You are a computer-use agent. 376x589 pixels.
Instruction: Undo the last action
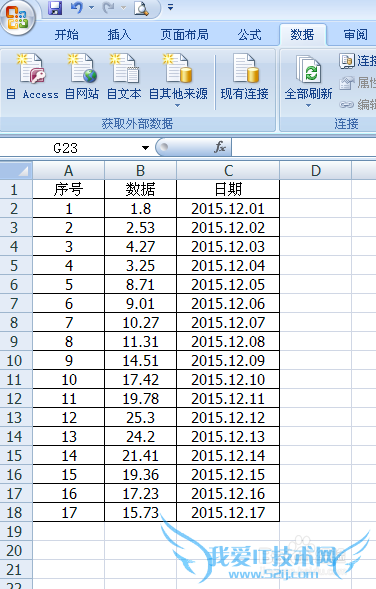point(77,8)
